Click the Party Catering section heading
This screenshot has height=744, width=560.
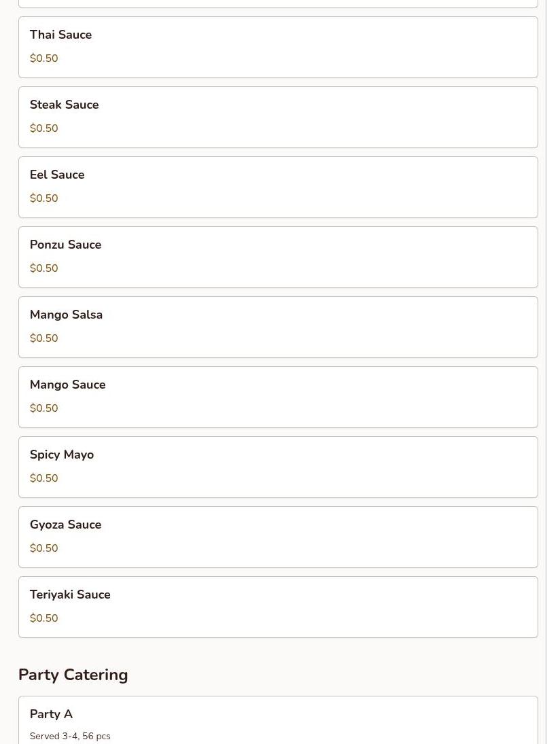[73, 675]
